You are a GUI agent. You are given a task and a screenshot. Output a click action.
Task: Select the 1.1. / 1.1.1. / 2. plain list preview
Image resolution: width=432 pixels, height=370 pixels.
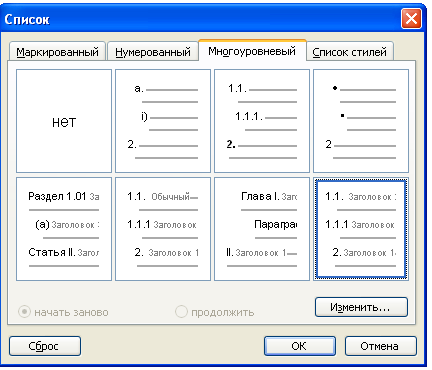(x=262, y=121)
